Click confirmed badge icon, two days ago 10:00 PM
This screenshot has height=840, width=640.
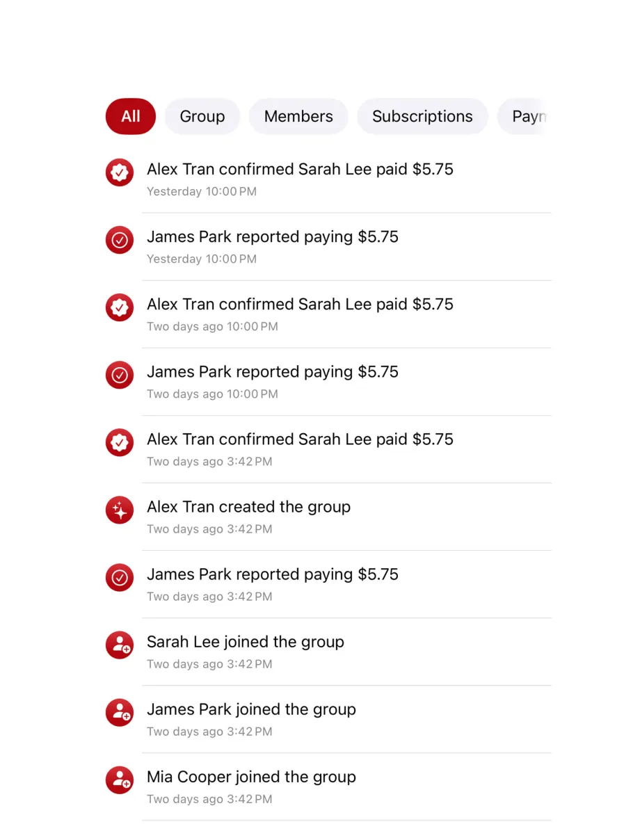(x=120, y=307)
